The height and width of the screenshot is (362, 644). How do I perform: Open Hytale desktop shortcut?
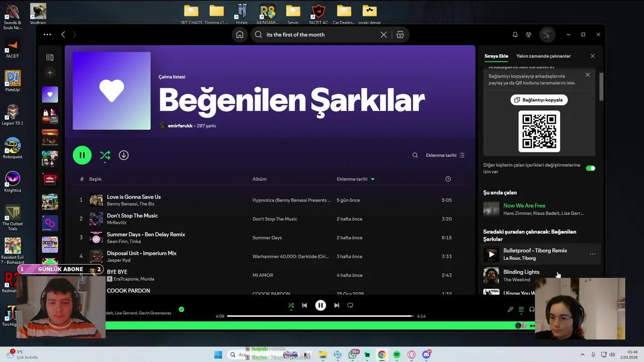pyautogui.click(x=242, y=14)
